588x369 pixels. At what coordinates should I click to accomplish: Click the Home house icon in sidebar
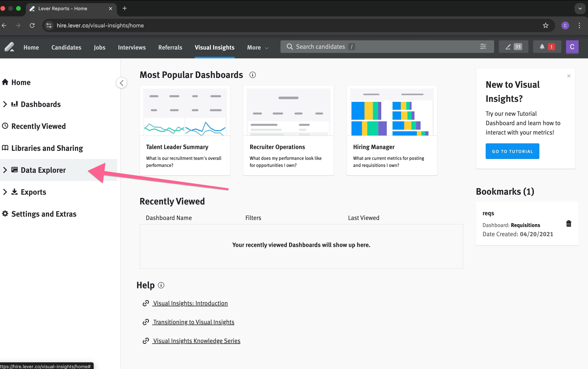(5, 82)
